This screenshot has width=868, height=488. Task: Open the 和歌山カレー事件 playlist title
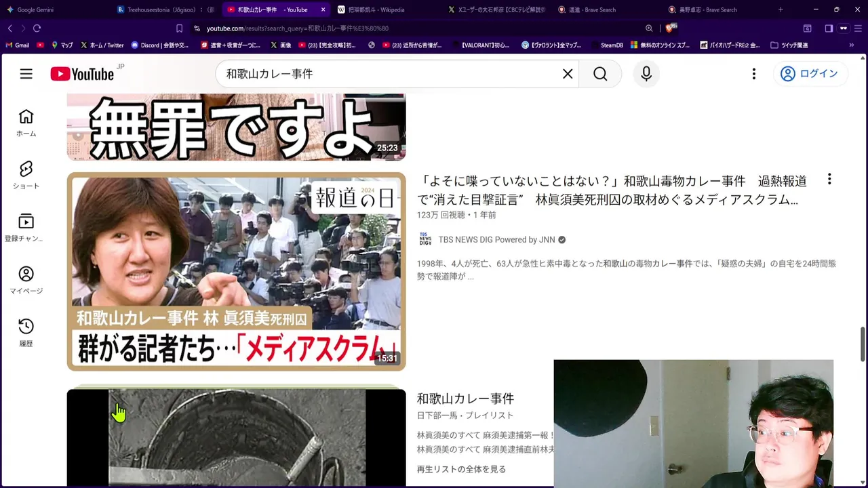point(465,399)
